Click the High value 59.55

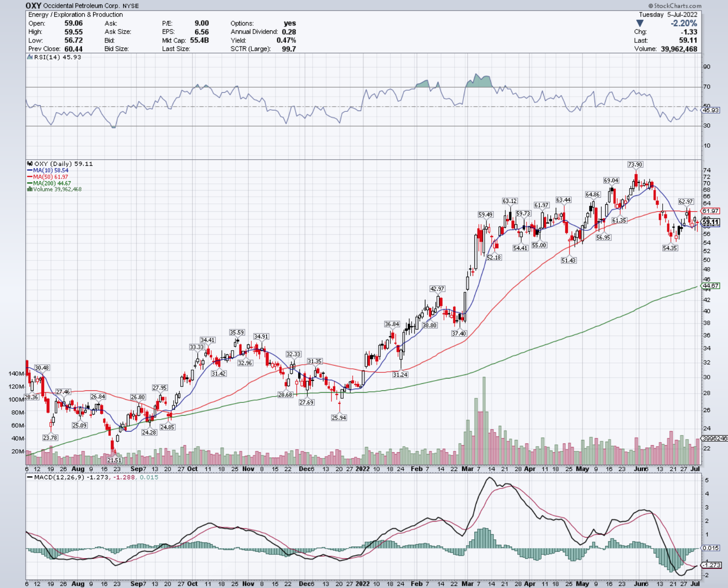pos(73,32)
